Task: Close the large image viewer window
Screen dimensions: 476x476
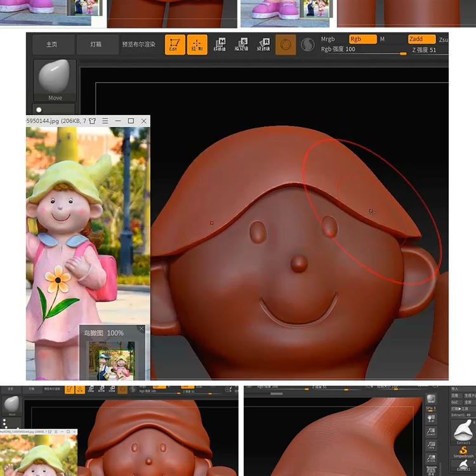Action: 144,121
